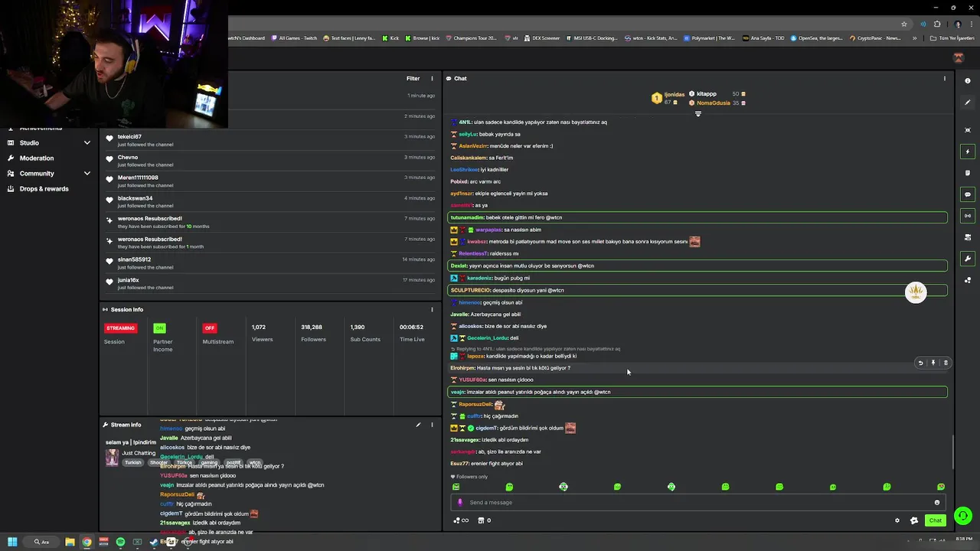Click the Just Chatting category link
Viewport: 980px width, 551px height.
[139, 453]
